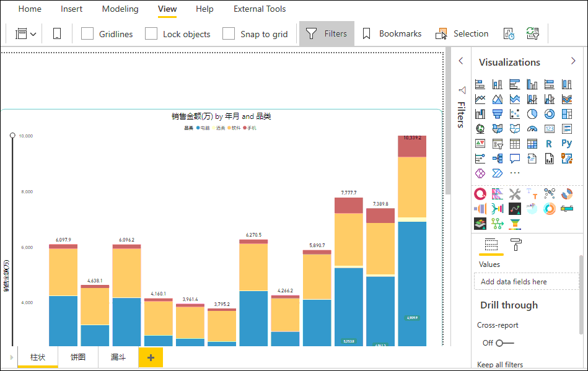Check the Lock objects checkbox

point(151,33)
